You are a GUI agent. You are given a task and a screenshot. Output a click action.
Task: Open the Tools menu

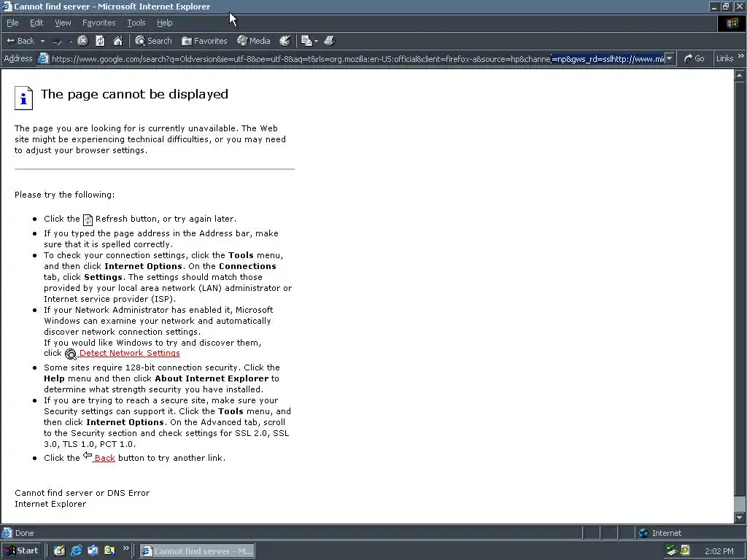(136, 23)
